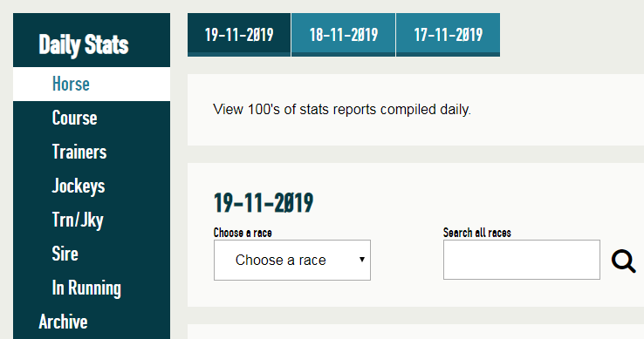This screenshot has width=644, height=339.
Task: Click the Daily Stats sidebar heading
Action: pos(84,44)
